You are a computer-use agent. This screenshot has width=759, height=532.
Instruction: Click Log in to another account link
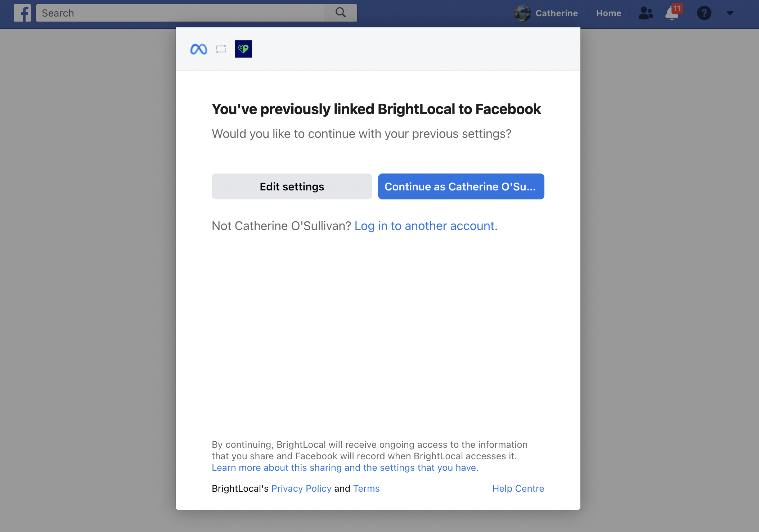426,226
